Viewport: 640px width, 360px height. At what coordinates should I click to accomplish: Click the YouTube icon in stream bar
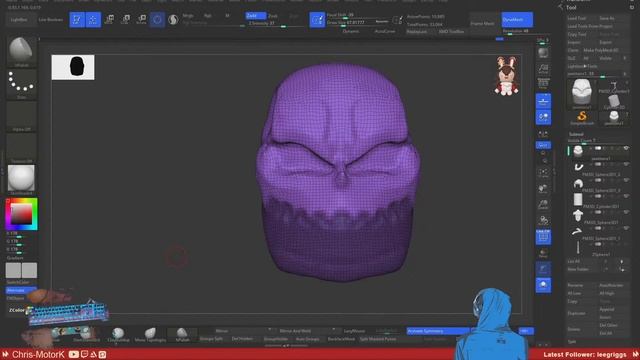pyautogui.click(x=73, y=354)
